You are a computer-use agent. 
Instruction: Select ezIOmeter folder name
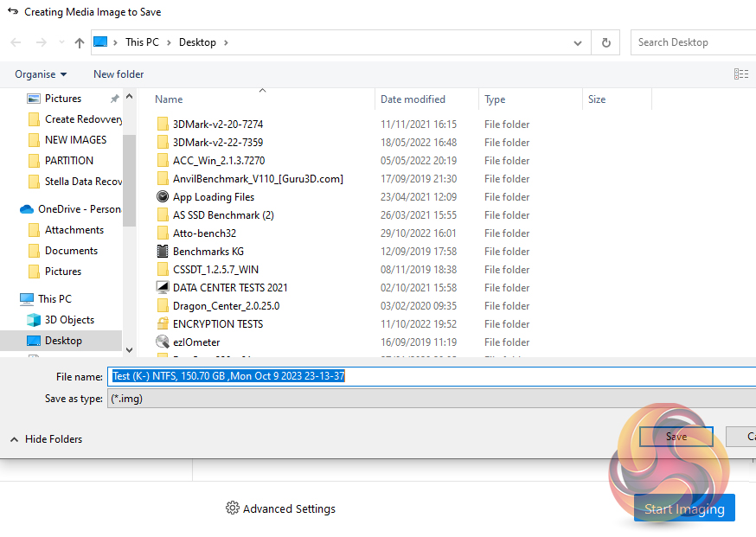[196, 342]
